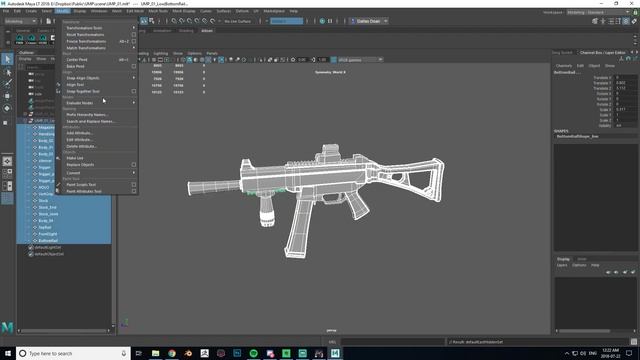Open Freeze Transformations option box
The width and height of the screenshot is (640, 360).
(x=133, y=41)
